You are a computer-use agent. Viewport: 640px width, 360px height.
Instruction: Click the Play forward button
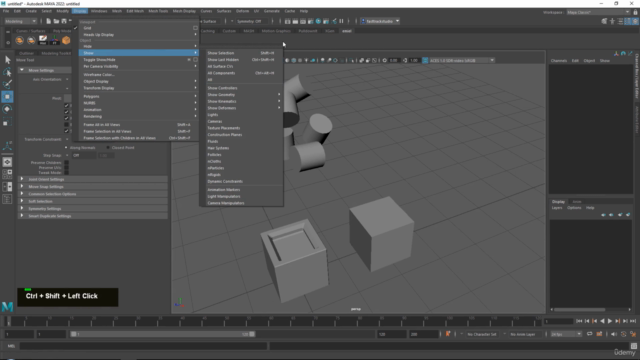tap(610, 321)
